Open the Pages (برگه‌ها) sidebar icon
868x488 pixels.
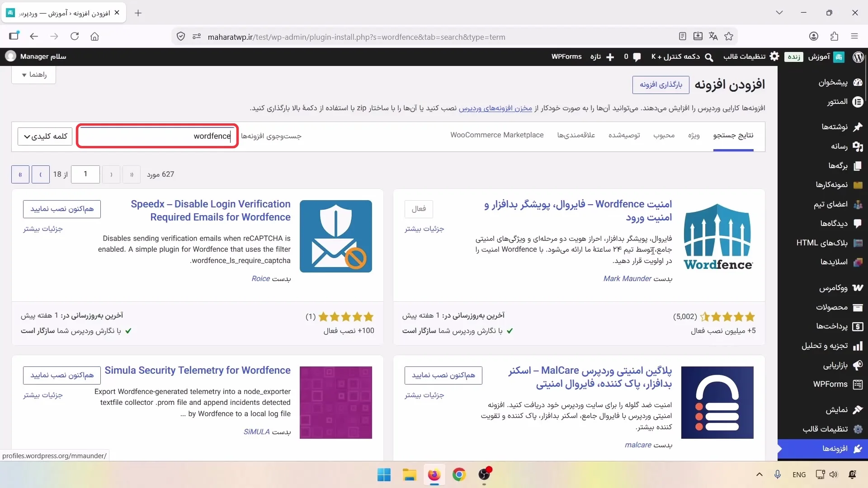pos(858,166)
